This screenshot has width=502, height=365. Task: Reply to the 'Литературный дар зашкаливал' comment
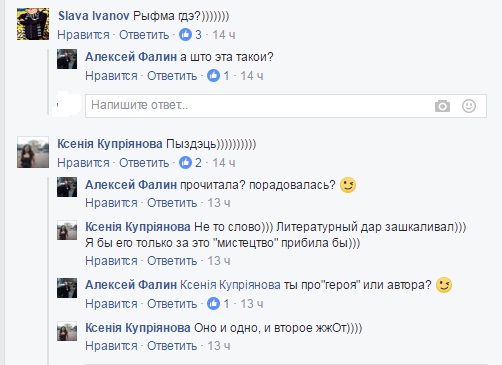(172, 261)
